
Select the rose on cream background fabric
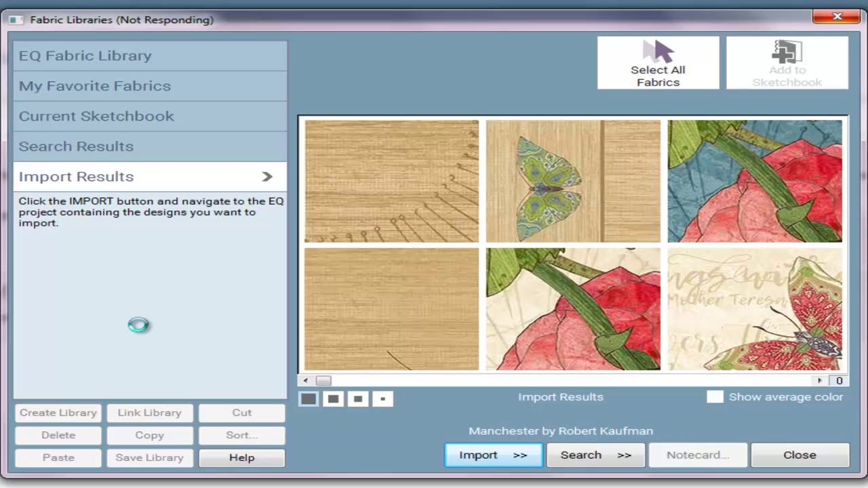tap(573, 309)
